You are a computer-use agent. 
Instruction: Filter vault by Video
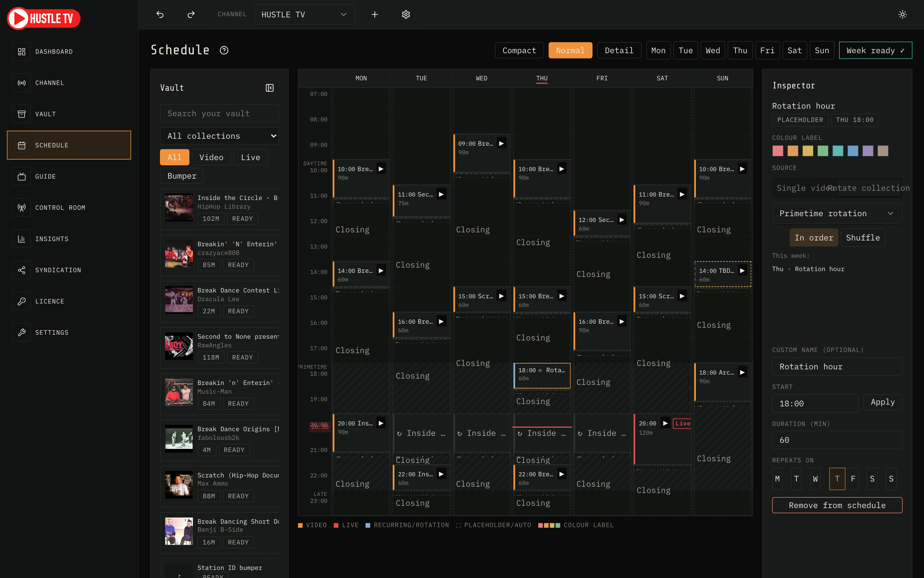[x=211, y=157]
